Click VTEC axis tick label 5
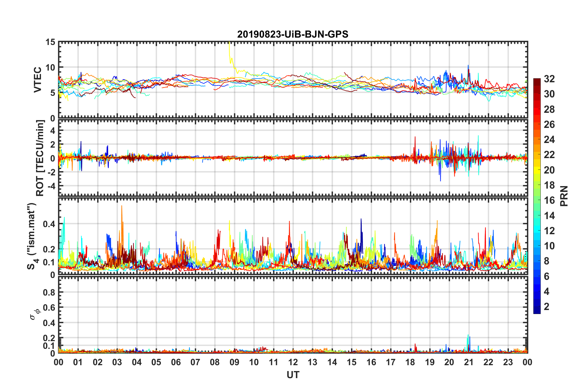This screenshot has width=586, height=392. click(x=53, y=93)
